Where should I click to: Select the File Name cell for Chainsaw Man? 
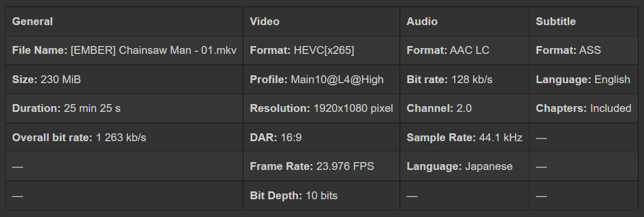click(x=124, y=51)
